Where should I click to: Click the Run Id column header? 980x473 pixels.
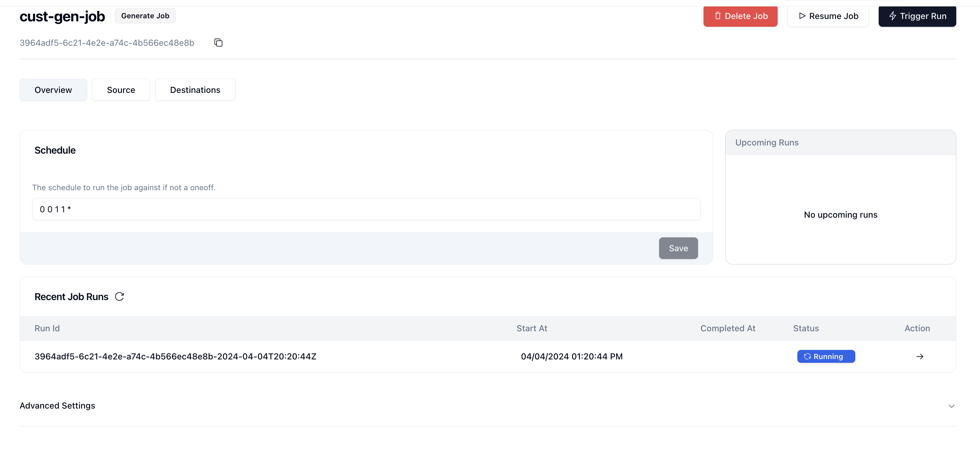coord(47,329)
